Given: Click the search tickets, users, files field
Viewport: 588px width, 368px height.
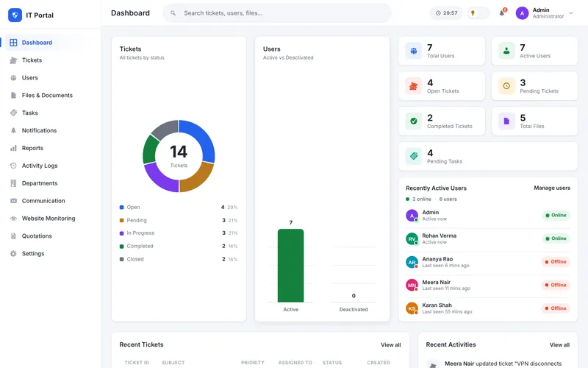Looking at the screenshot, I should pos(277,13).
